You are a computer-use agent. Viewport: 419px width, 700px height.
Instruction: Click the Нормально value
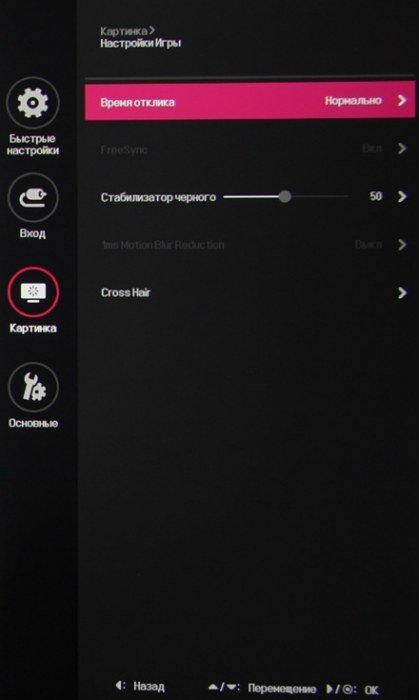pyautogui.click(x=353, y=100)
